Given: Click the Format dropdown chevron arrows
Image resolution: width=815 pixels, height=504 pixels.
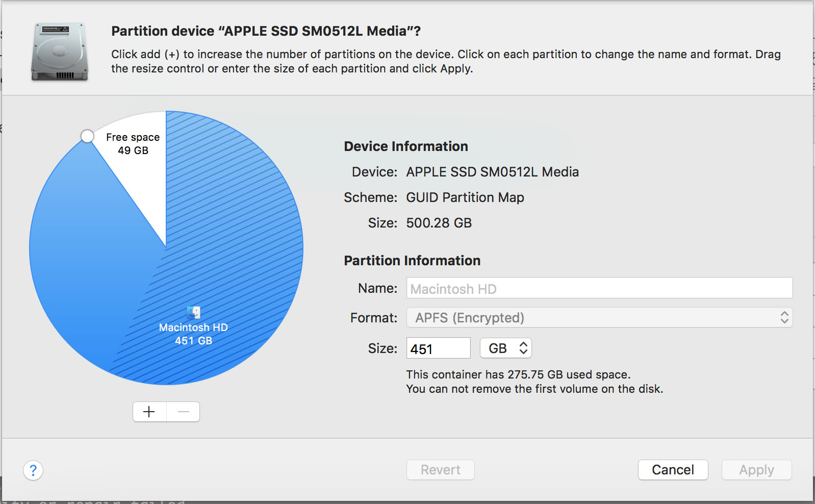Looking at the screenshot, I should click(x=784, y=318).
